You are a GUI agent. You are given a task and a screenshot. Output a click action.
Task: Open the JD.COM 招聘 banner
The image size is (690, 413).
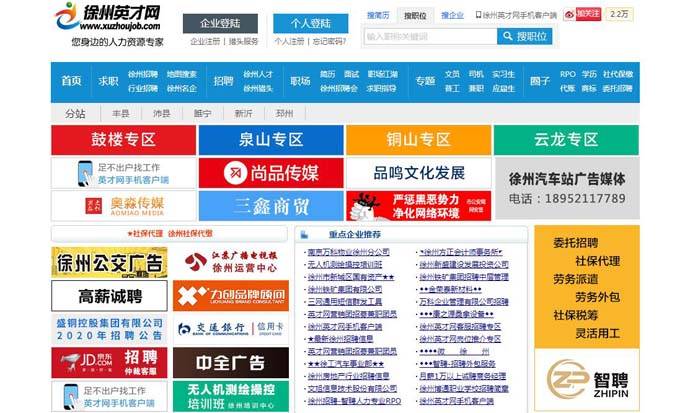click(x=109, y=362)
